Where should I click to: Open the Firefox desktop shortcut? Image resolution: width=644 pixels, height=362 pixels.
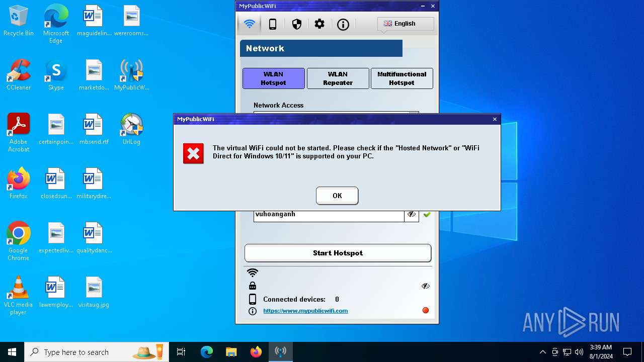(19, 184)
